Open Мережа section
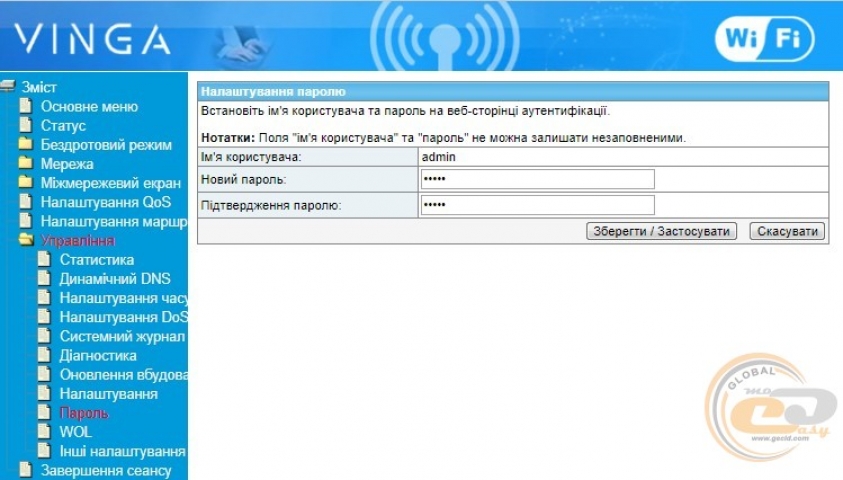The width and height of the screenshot is (843, 480). [x=67, y=164]
